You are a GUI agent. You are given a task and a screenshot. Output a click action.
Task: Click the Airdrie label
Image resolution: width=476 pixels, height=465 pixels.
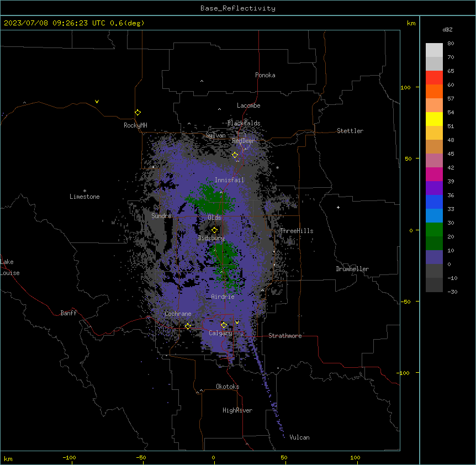pyautogui.click(x=223, y=297)
